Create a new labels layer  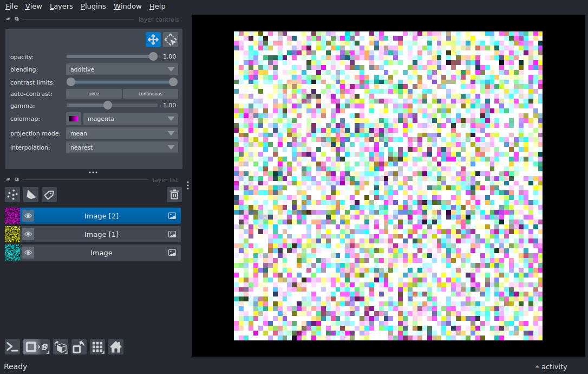[x=49, y=195]
